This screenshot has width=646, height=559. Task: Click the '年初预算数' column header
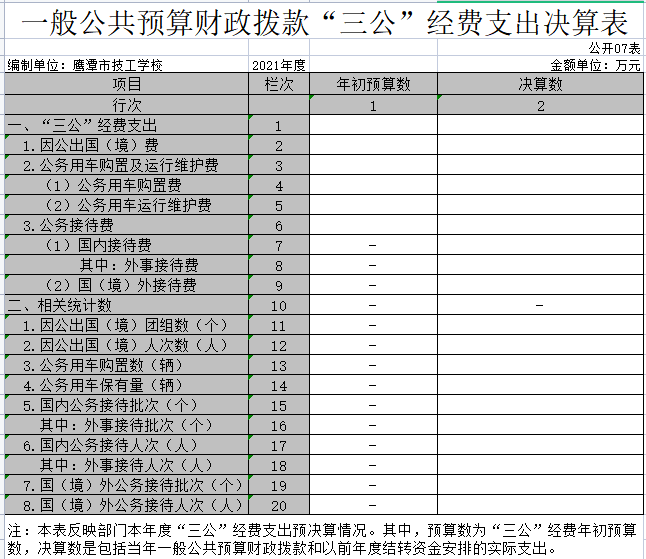click(x=373, y=84)
